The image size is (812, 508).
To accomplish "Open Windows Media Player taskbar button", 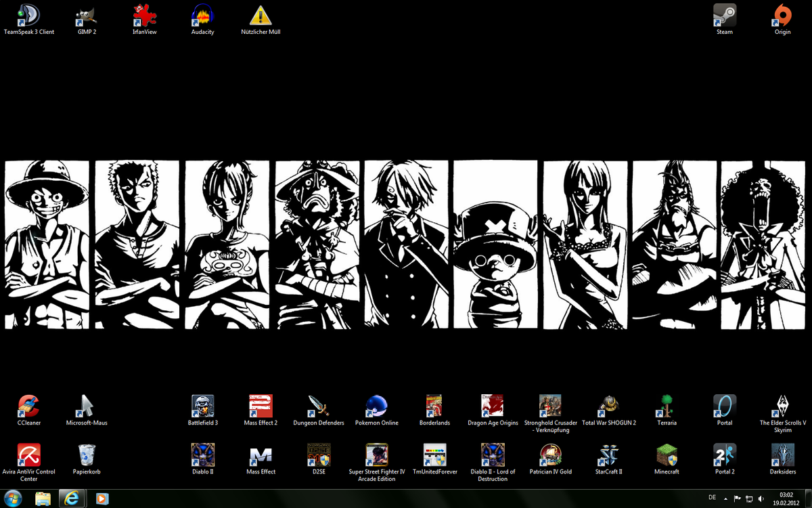I will [102, 499].
